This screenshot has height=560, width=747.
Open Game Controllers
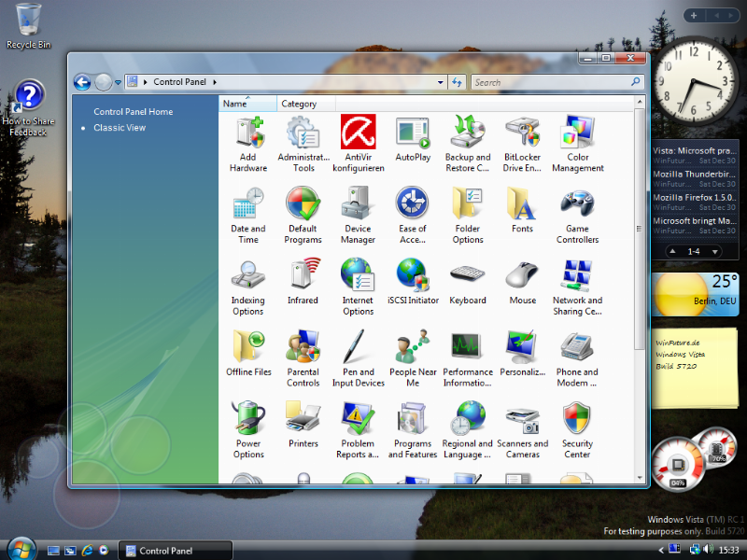click(x=577, y=216)
